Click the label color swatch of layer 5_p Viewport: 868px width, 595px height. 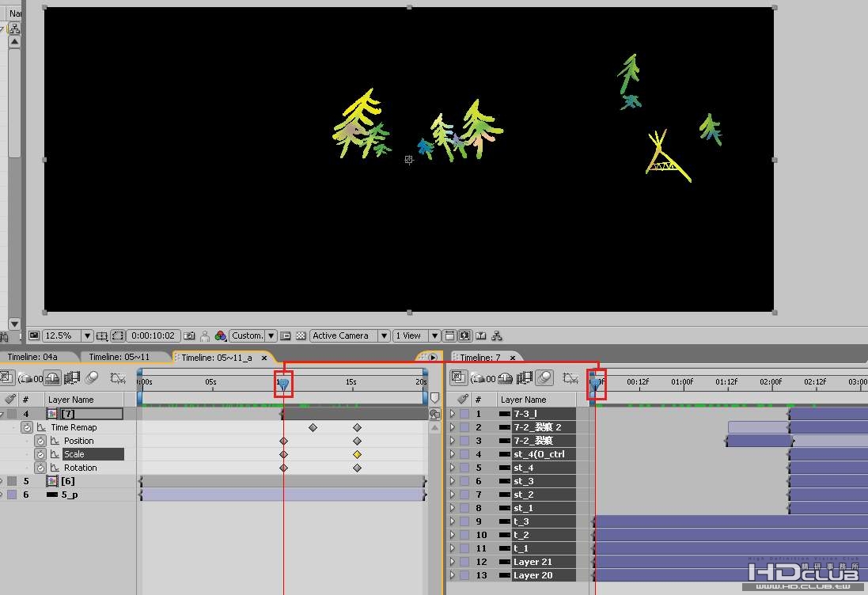12,495
